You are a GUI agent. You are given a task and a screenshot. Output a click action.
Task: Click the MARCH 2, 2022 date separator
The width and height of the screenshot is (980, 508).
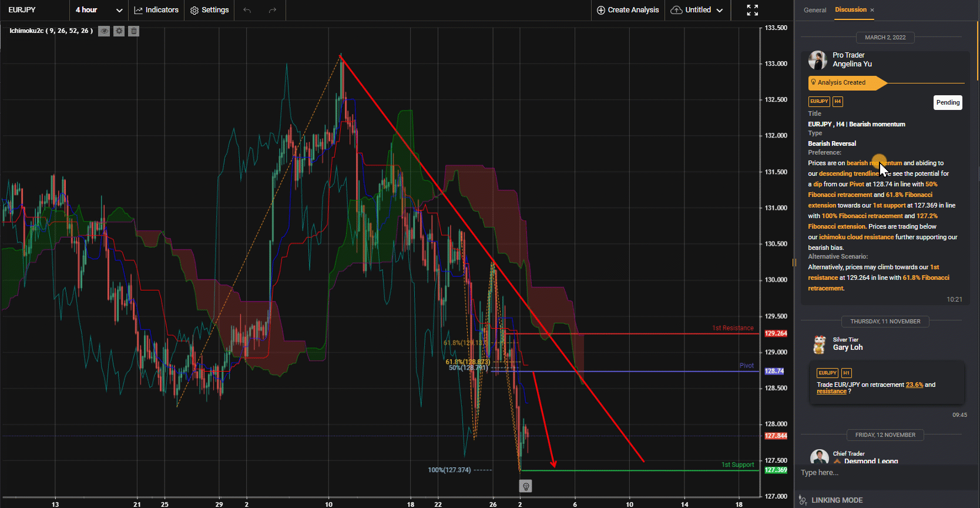[885, 38]
